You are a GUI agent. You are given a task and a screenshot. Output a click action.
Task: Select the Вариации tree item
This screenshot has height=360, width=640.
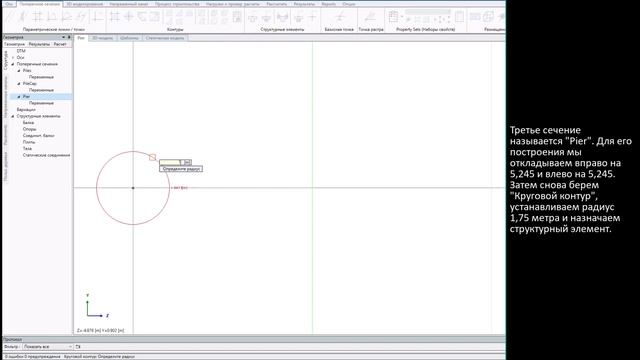26,110
